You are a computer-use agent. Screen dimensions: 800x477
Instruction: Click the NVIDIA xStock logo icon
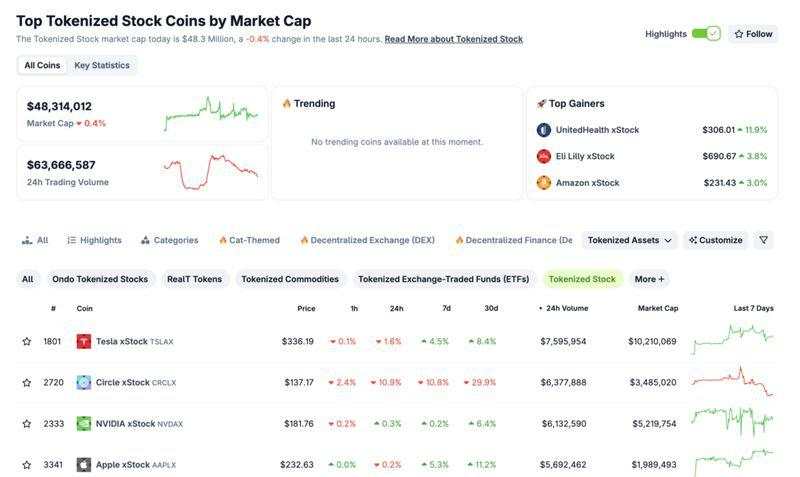[x=84, y=424]
